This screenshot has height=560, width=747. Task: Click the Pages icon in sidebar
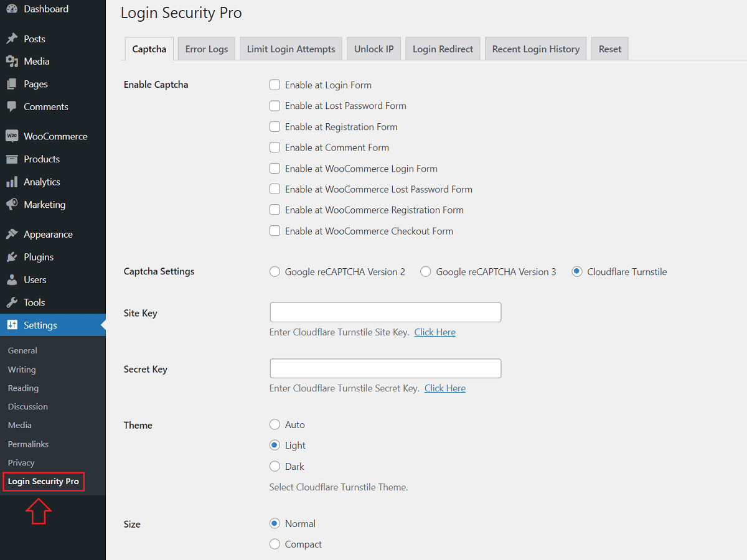tap(12, 84)
